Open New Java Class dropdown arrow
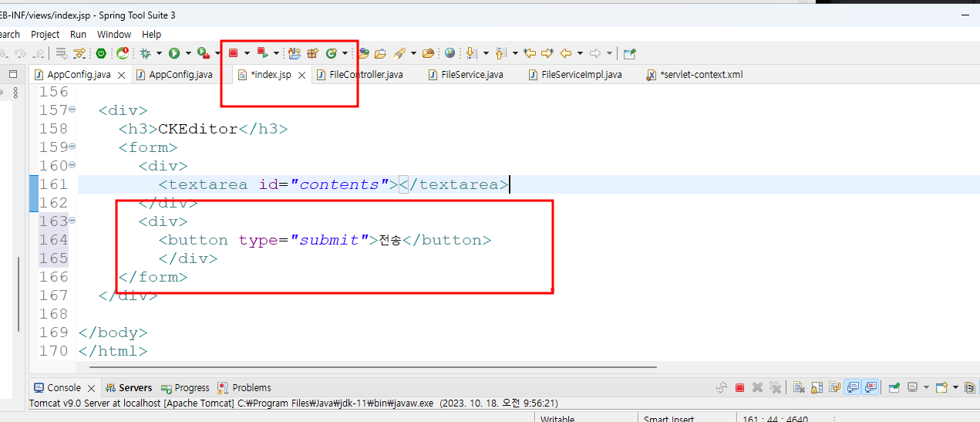980x422 pixels. click(345, 53)
